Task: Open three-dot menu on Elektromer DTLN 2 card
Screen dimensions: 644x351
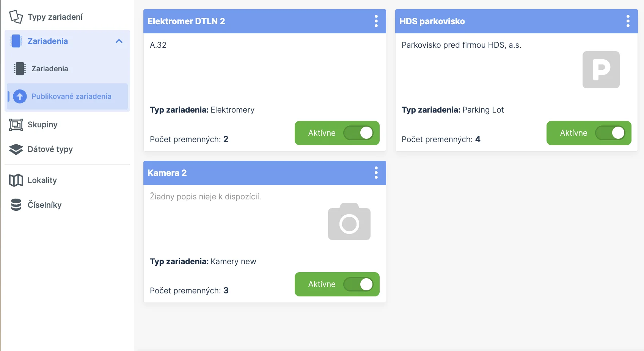Action: pyautogui.click(x=376, y=21)
